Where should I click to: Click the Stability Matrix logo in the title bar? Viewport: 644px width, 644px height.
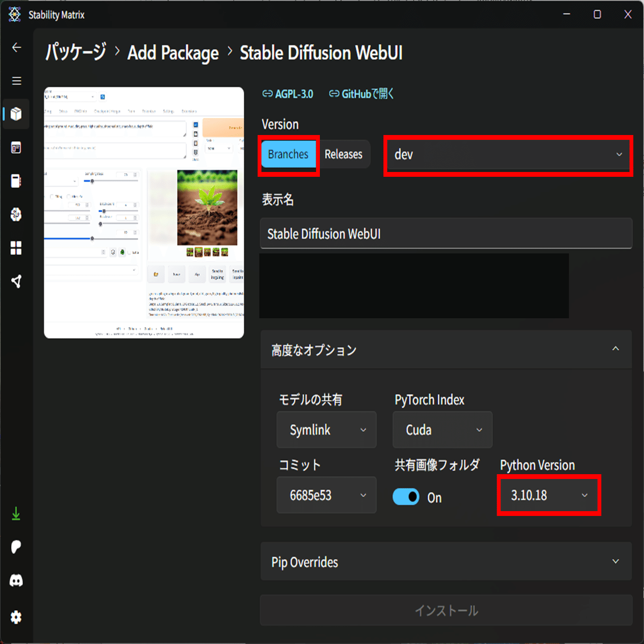[15, 14]
